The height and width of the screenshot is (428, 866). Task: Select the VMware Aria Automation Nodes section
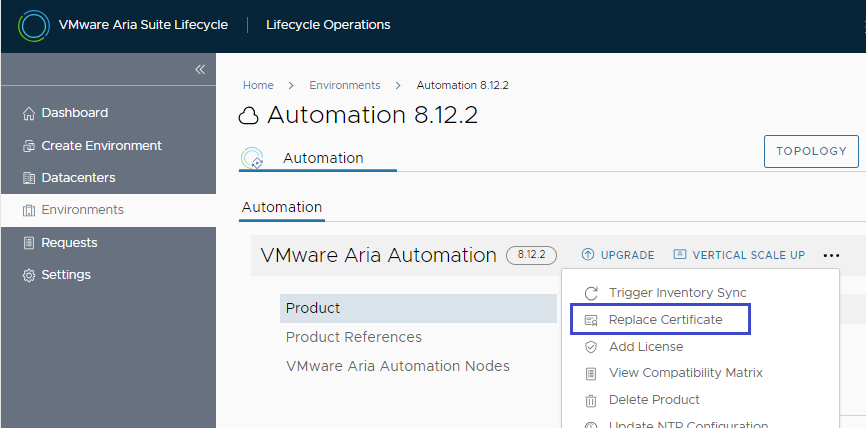click(x=398, y=366)
